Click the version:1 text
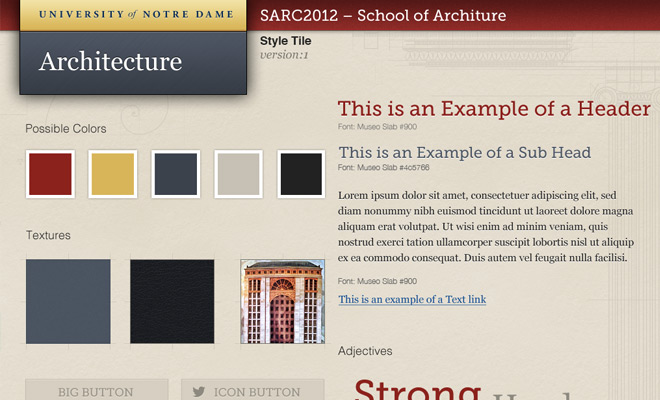Screen dimensions: 660x400 point(285,55)
